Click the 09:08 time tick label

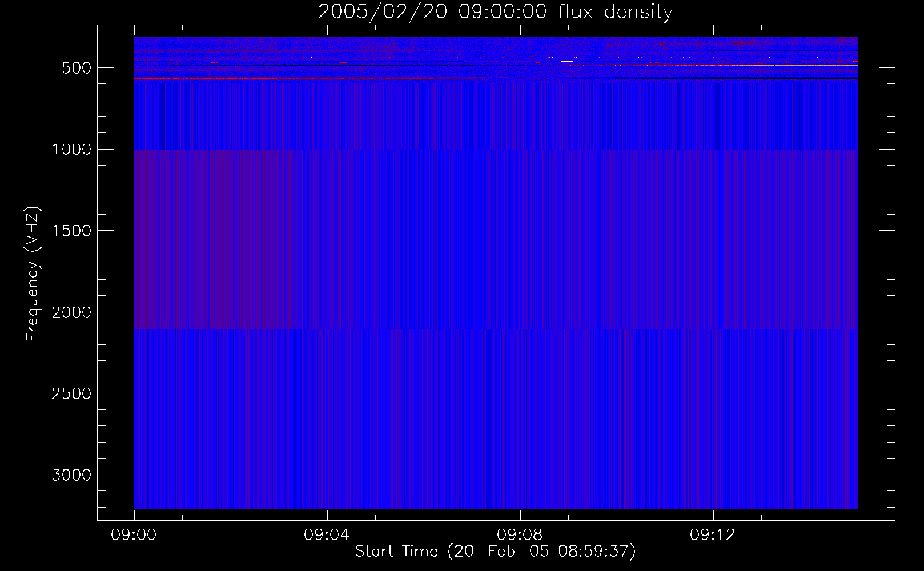pyautogui.click(x=520, y=535)
